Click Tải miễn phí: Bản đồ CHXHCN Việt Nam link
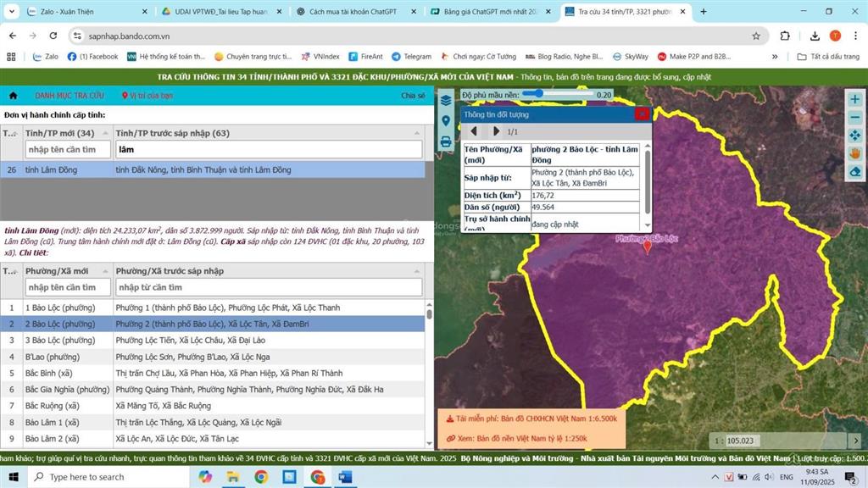 531,419
